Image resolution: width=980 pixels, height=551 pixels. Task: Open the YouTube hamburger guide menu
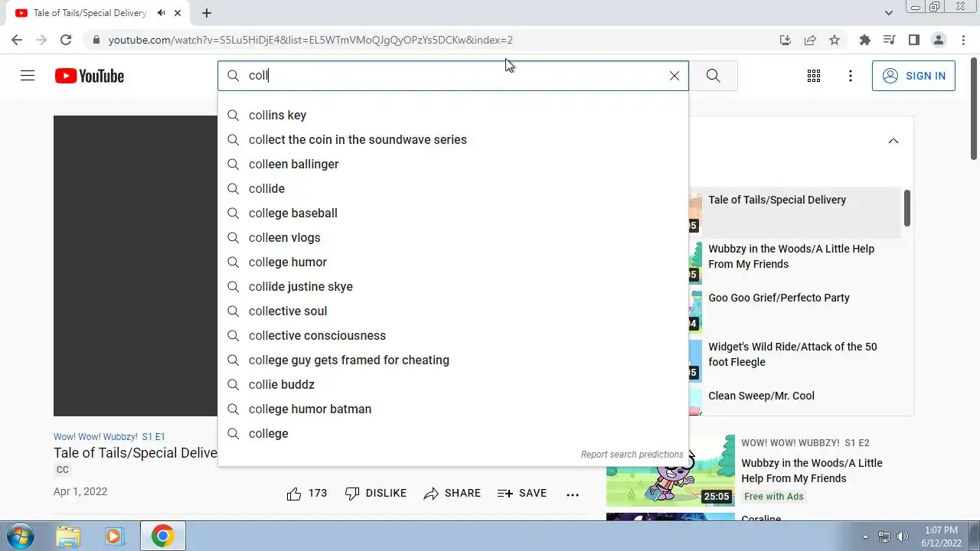28,76
